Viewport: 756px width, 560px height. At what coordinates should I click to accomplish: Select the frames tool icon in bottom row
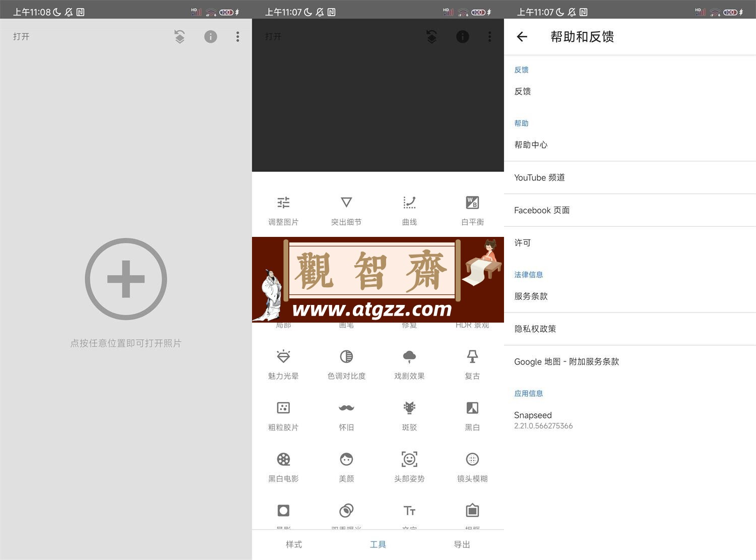pos(472,511)
